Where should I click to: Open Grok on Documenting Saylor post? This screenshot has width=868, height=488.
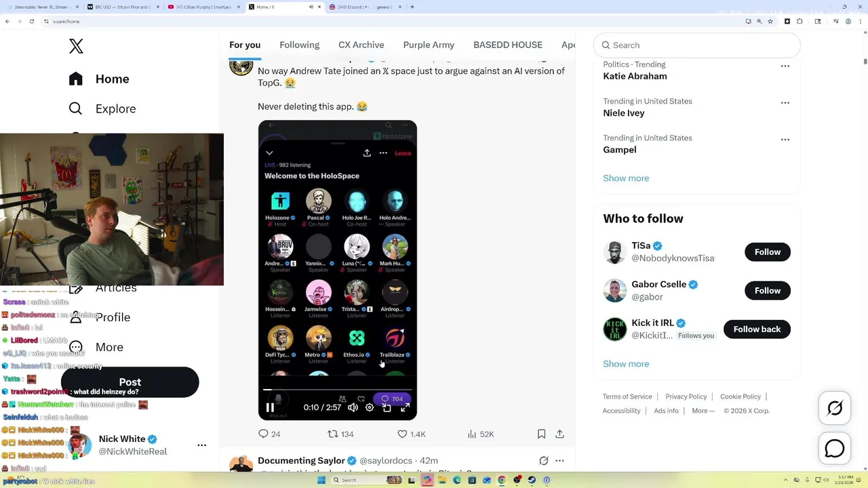544,461
